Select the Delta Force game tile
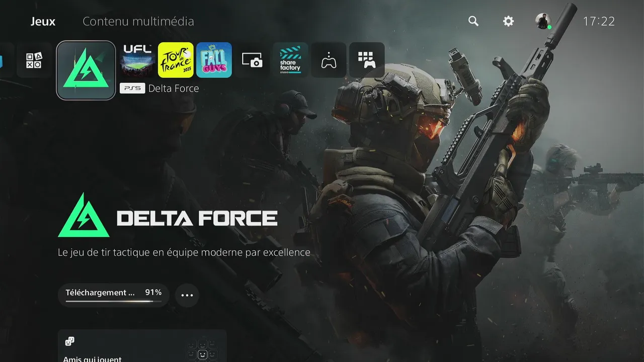 tap(86, 70)
